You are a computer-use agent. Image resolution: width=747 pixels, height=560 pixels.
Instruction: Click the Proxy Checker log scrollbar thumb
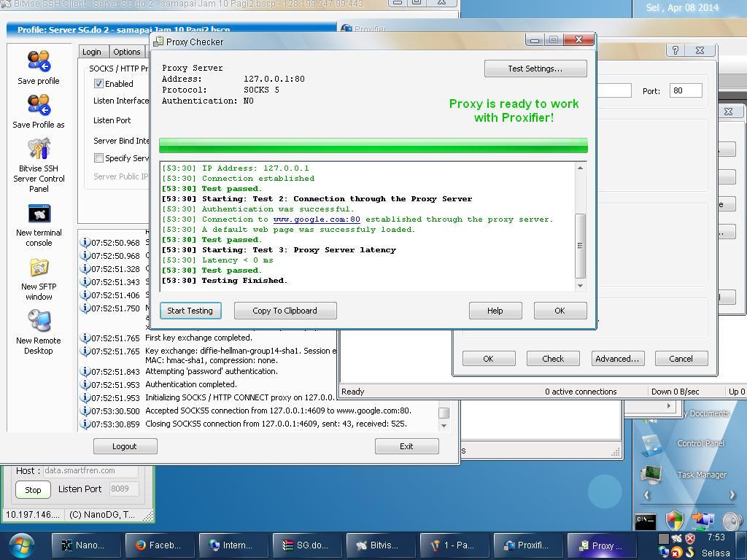click(x=580, y=246)
